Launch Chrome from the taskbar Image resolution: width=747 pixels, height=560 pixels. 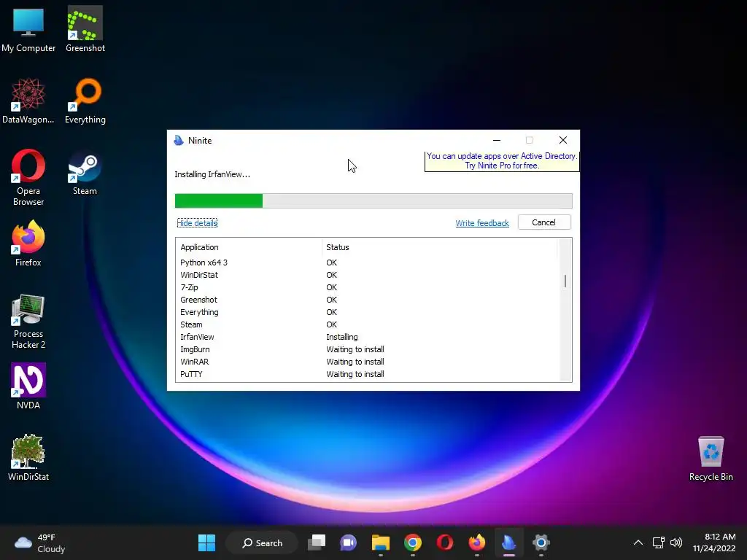coord(413,542)
